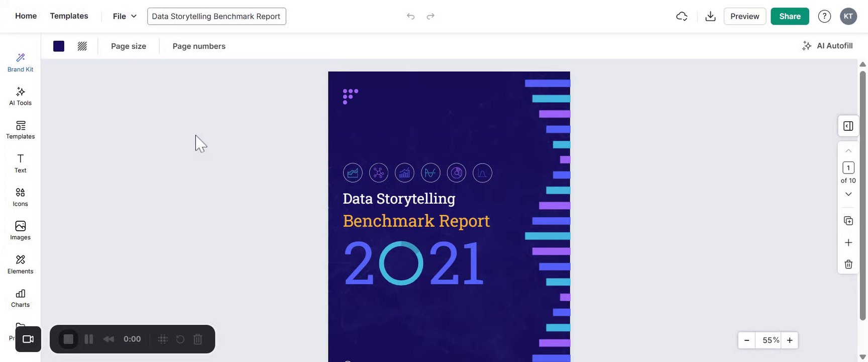The image size is (868, 362).
Task: Duplicate the current page
Action: click(x=848, y=221)
